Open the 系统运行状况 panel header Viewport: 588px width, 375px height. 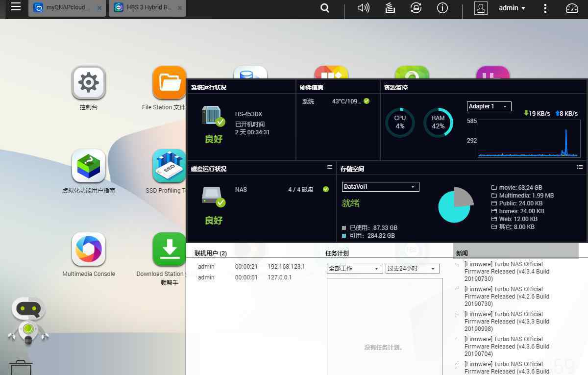[x=209, y=88]
